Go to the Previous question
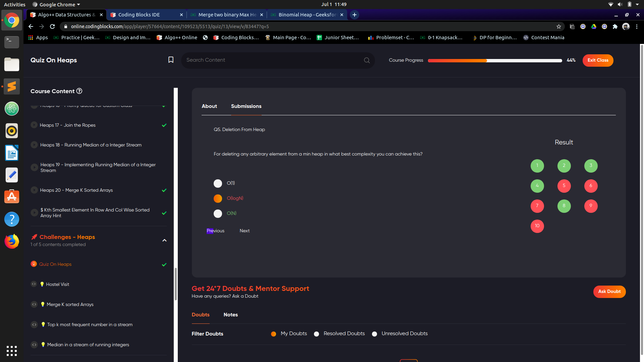This screenshot has height=362, width=644. pyautogui.click(x=215, y=231)
